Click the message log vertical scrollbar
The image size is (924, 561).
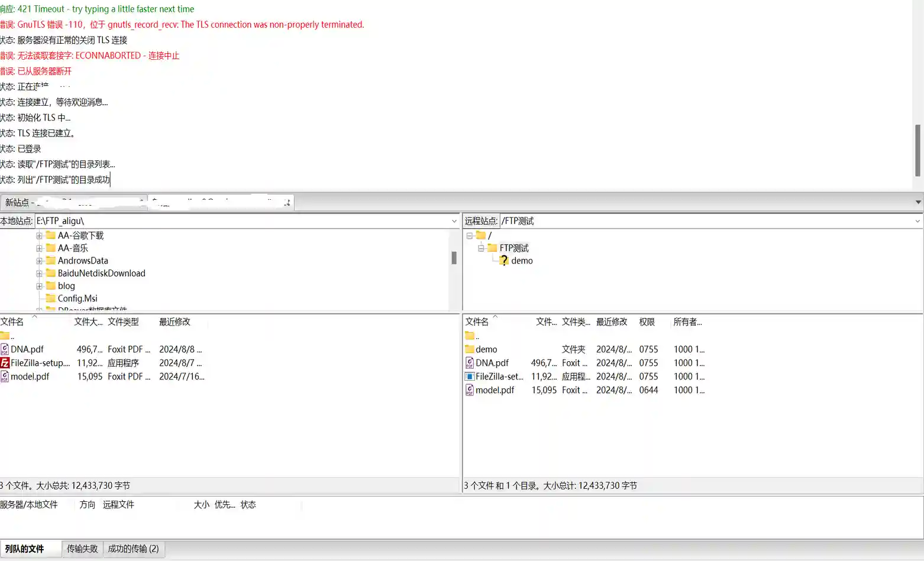[x=917, y=150]
